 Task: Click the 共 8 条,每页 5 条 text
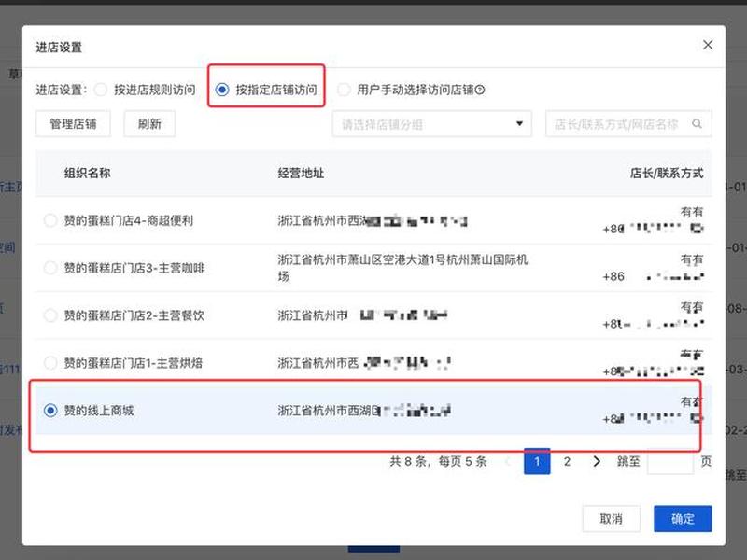click(438, 461)
